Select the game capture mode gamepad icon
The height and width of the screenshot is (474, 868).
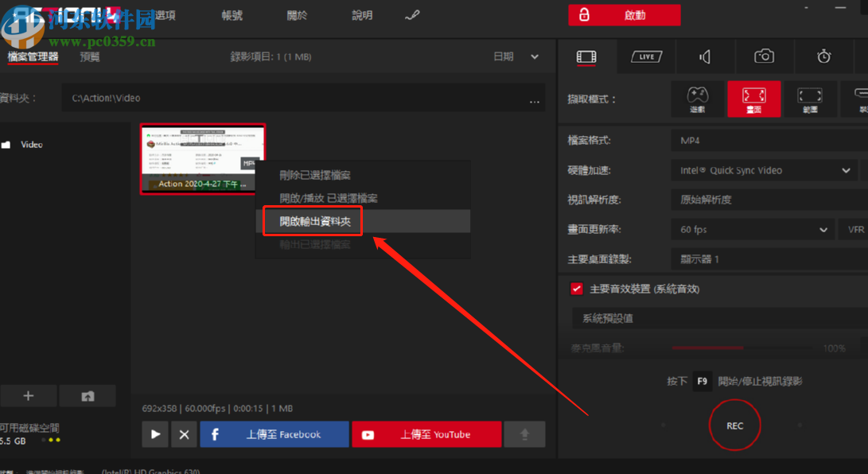pos(697,99)
